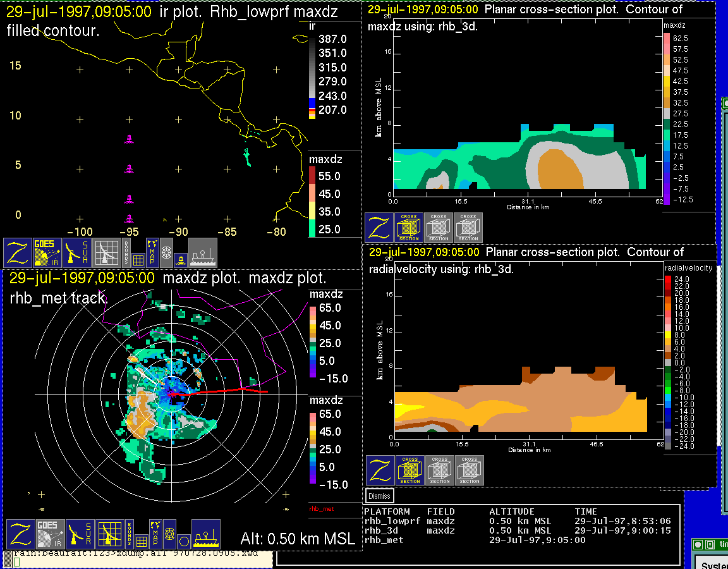Click the buoy icon in the upper ir plot toolbar
The image size is (728, 569).
click(x=180, y=259)
